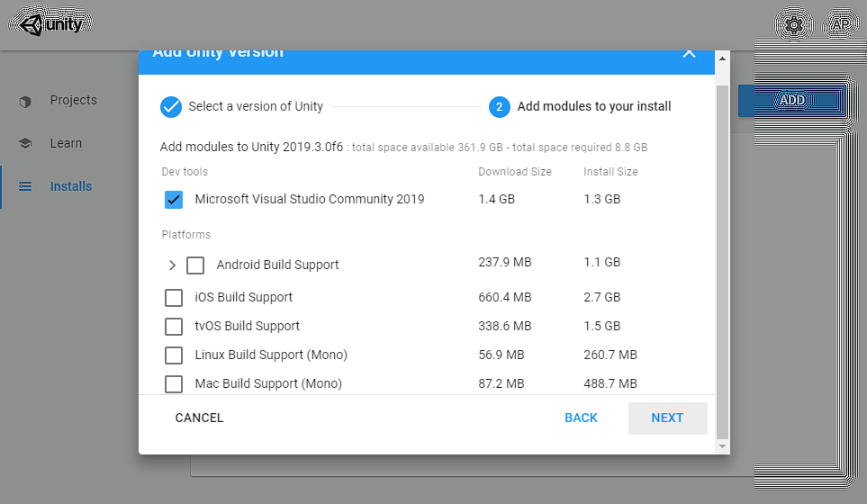Click the Learn graduation cap icon
The height and width of the screenshot is (504, 867).
(x=25, y=143)
